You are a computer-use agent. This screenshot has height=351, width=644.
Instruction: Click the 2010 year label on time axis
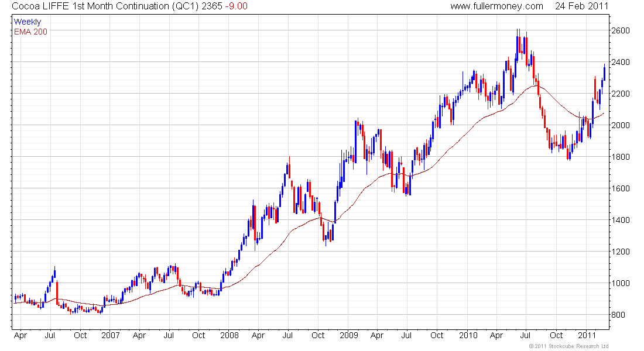coord(468,335)
